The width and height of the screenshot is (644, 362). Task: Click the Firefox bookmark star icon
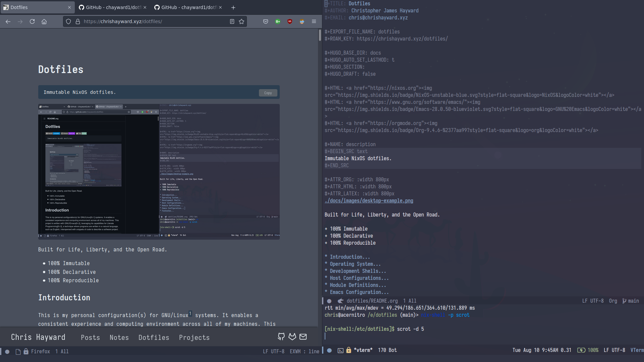(x=241, y=21)
